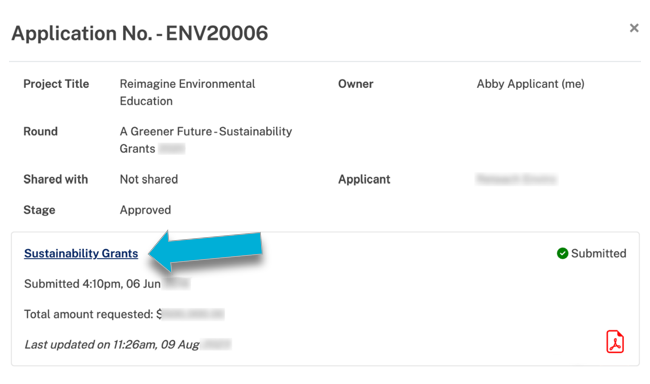Image resolution: width=650 pixels, height=384 pixels.
Task: Click the 'Project Title' label
Action: coord(56,84)
